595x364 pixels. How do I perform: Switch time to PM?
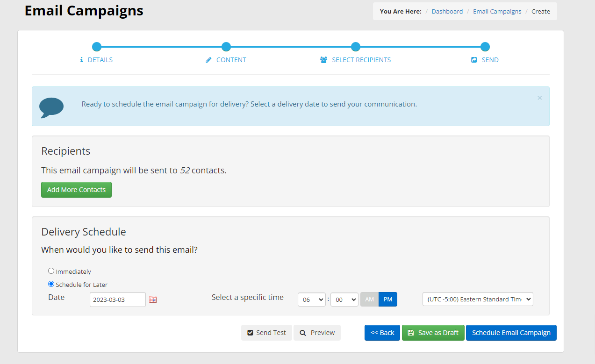pos(388,300)
